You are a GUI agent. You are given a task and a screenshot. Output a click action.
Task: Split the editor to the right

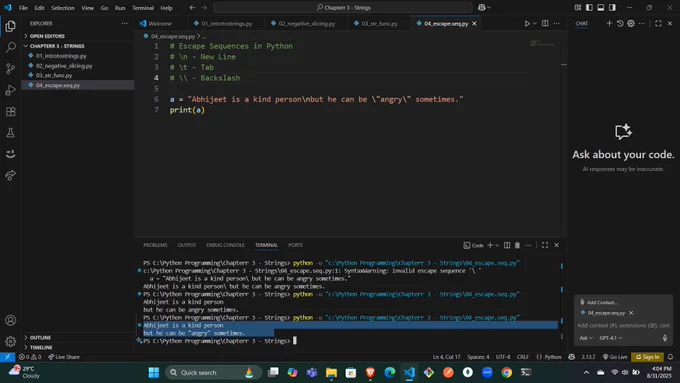click(x=545, y=23)
